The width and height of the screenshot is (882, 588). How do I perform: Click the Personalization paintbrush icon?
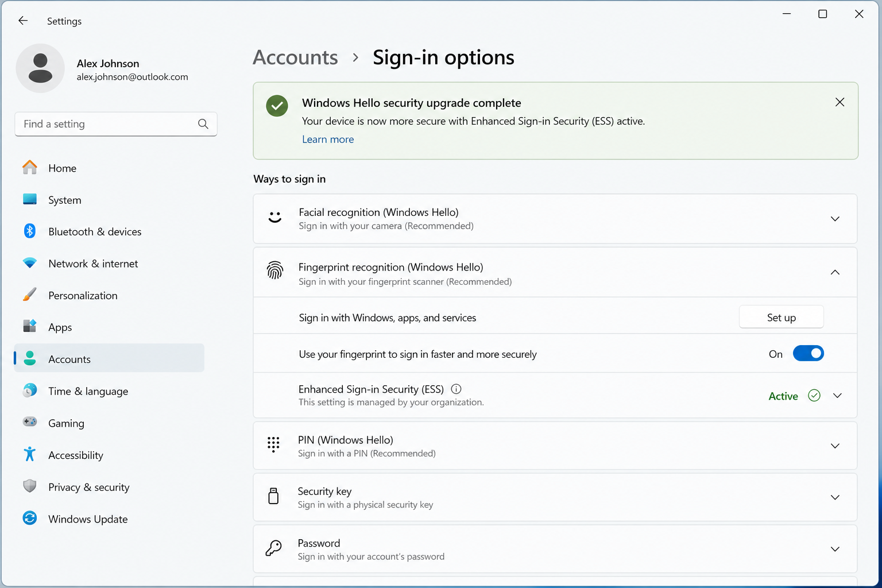30,295
